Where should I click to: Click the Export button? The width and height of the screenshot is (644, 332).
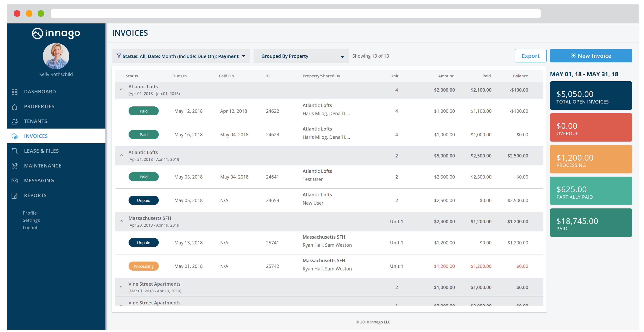click(531, 56)
